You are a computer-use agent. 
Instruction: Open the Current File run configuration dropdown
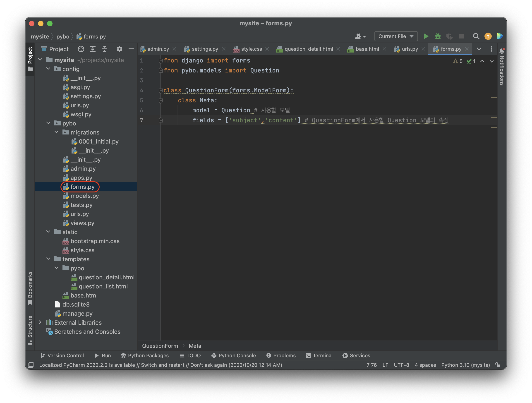tap(396, 36)
